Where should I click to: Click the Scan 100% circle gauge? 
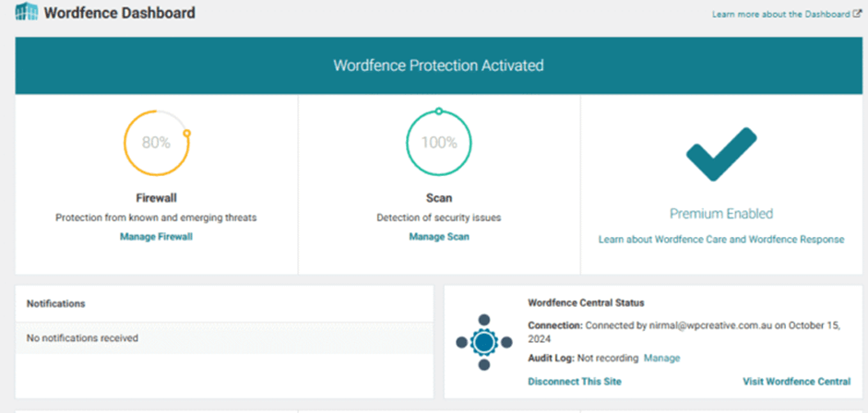pos(438,143)
